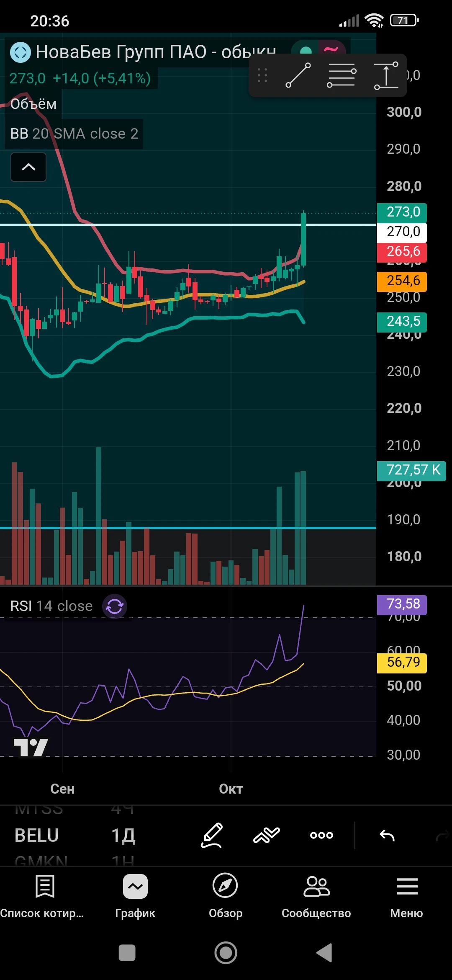The height and width of the screenshot is (980, 452).
Task: Open the Меню tab
Action: click(406, 895)
